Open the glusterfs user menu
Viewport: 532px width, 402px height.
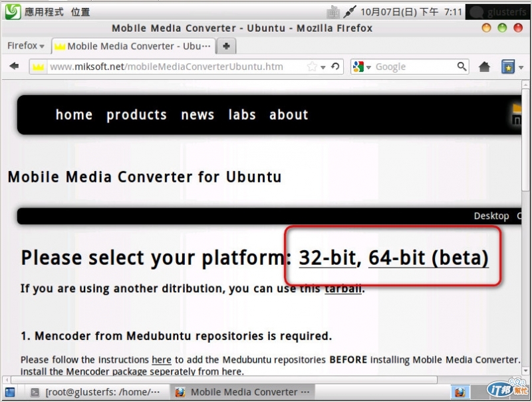(497, 13)
